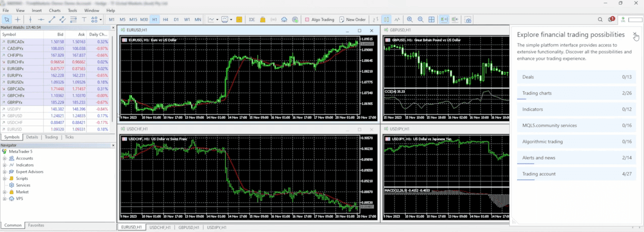Click the yellow square toolbar icon
The height and width of the screenshot is (232, 644).
(239, 20)
